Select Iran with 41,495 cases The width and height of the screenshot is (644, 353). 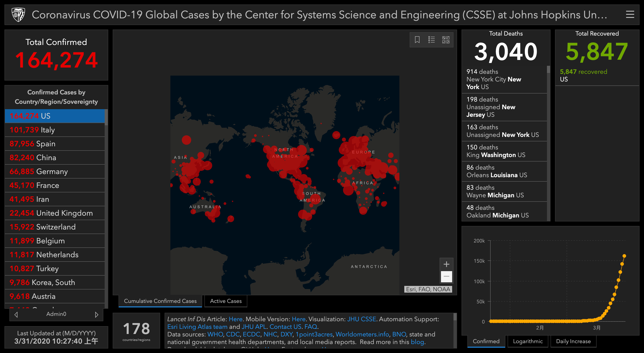[55, 199]
